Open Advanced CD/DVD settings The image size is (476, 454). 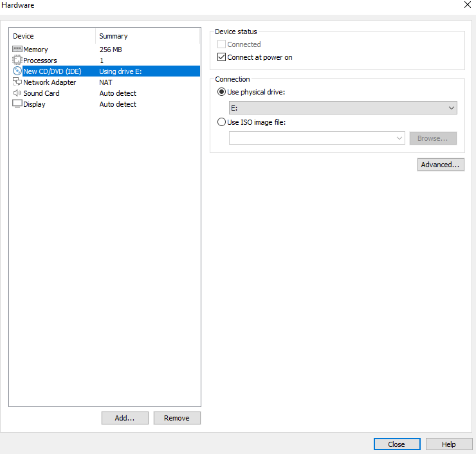tap(441, 165)
